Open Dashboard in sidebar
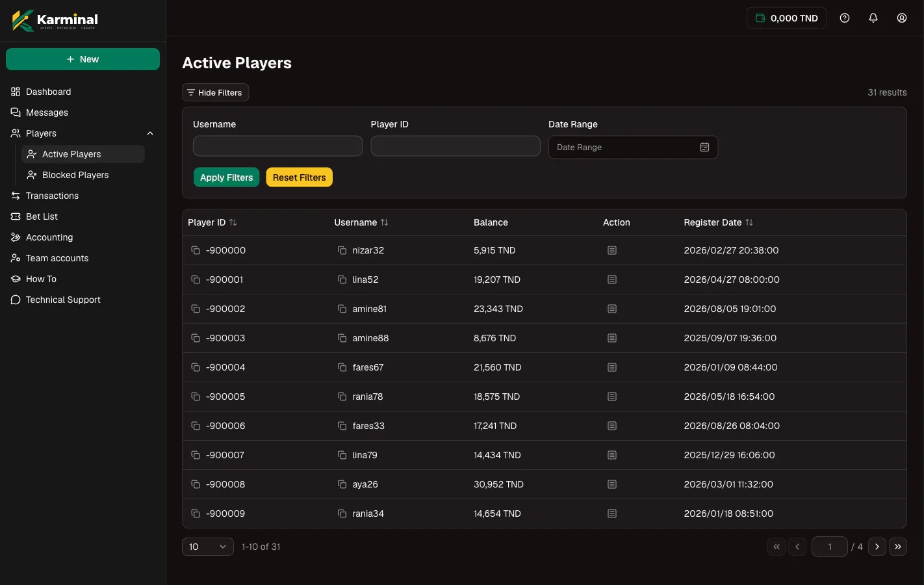924x585 pixels. pos(83,92)
